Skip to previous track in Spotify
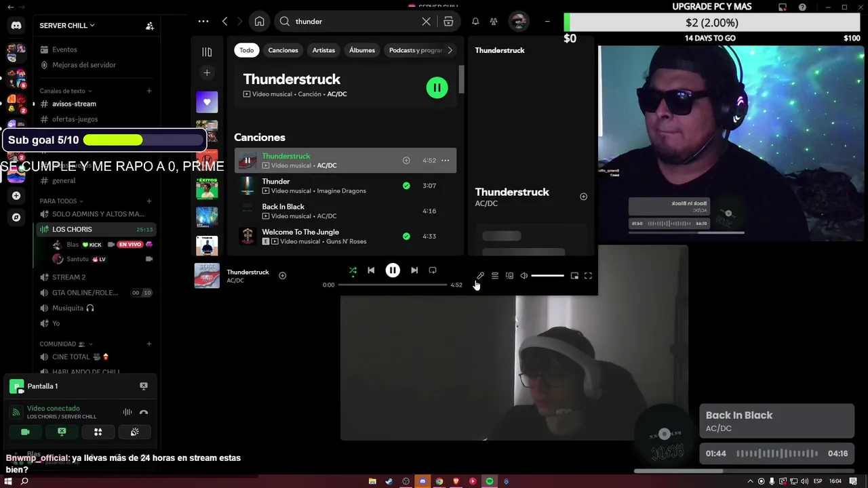The height and width of the screenshot is (488, 868). click(x=371, y=270)
